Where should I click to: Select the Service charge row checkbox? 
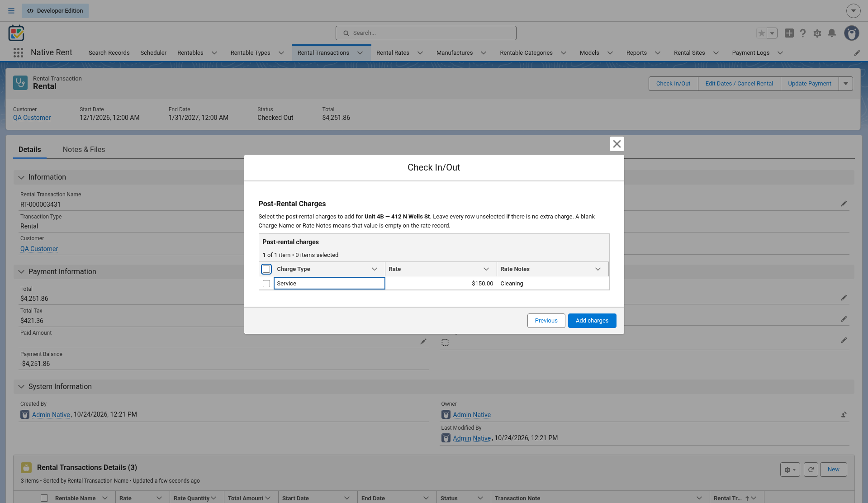[266, 284]
